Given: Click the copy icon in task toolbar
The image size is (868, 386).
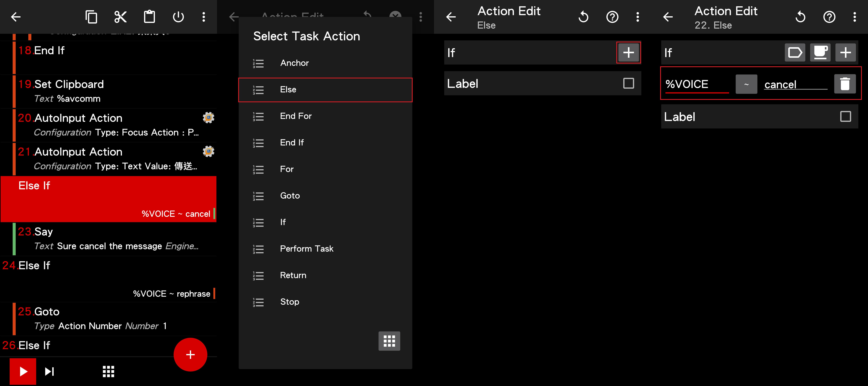Looking at the screenshot, I should point(91,17).
